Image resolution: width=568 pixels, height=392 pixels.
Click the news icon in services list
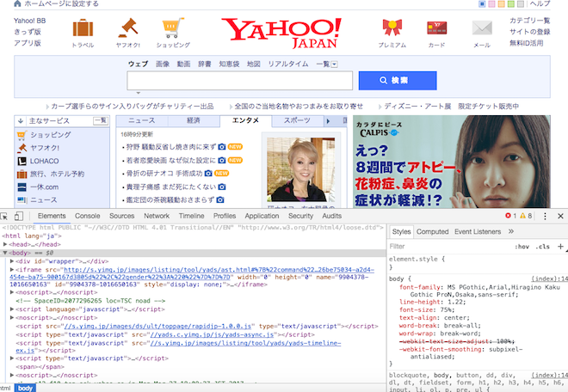[x=22, y=199]
